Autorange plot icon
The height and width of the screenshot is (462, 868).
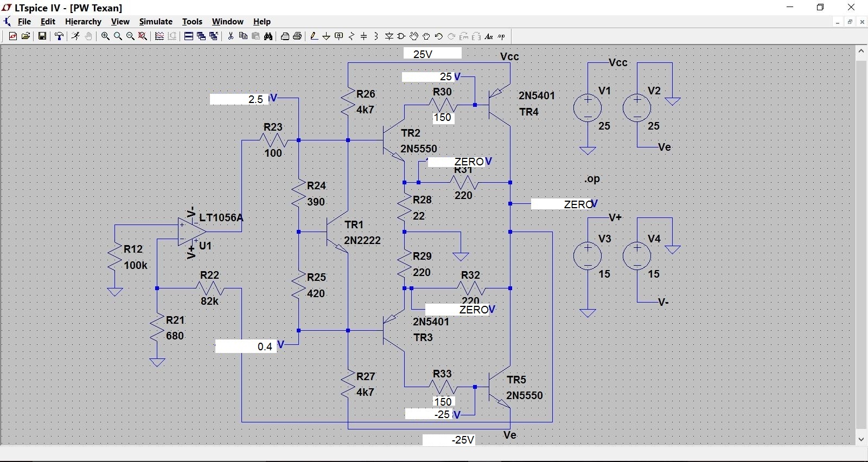point(159,36)
